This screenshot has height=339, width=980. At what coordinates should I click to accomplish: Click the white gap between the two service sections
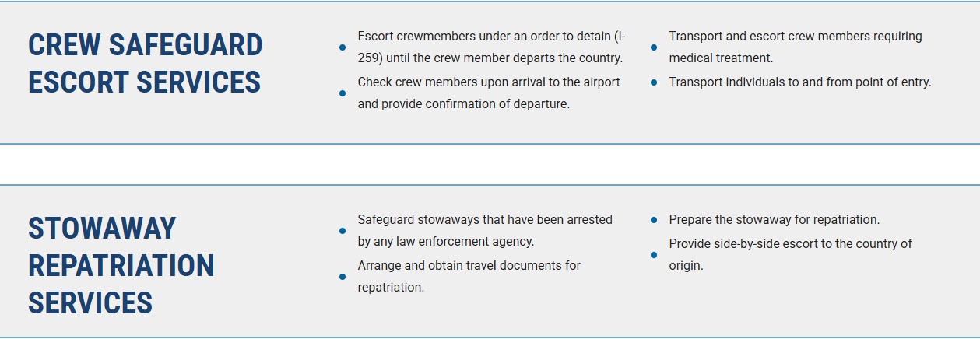click(x=490, y=164)
